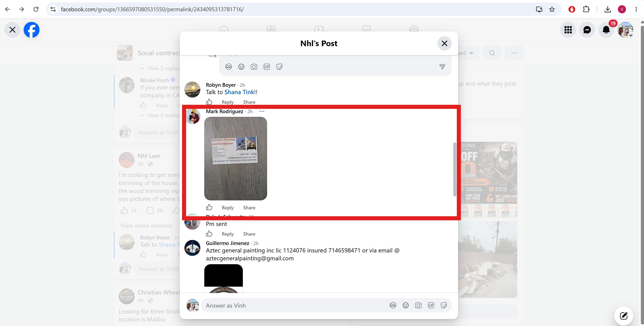Open site information icon in address bar
The width and height of the screenshot is (644, 326).
(53, 9)
